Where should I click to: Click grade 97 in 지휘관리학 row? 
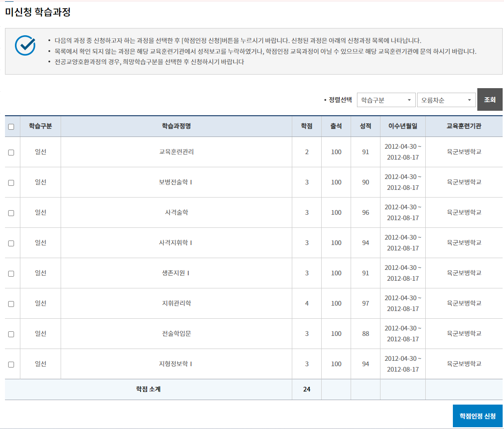[366, 303]
